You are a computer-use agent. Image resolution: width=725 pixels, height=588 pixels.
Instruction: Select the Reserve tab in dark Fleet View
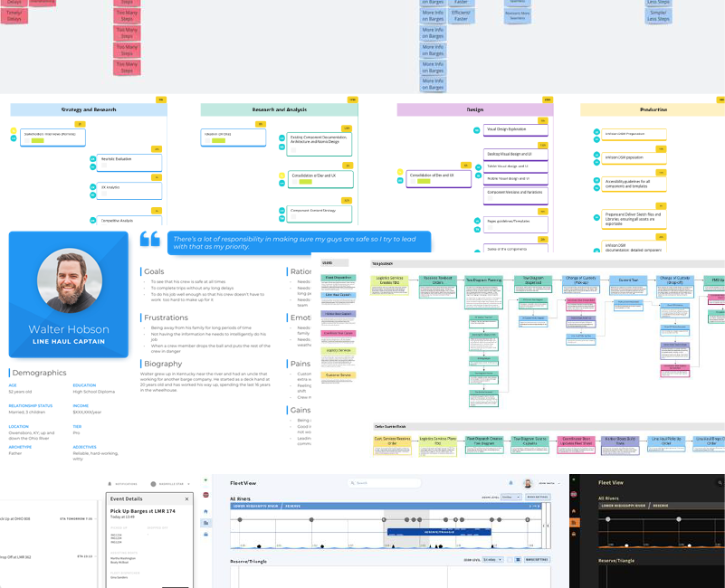point(663,506)
